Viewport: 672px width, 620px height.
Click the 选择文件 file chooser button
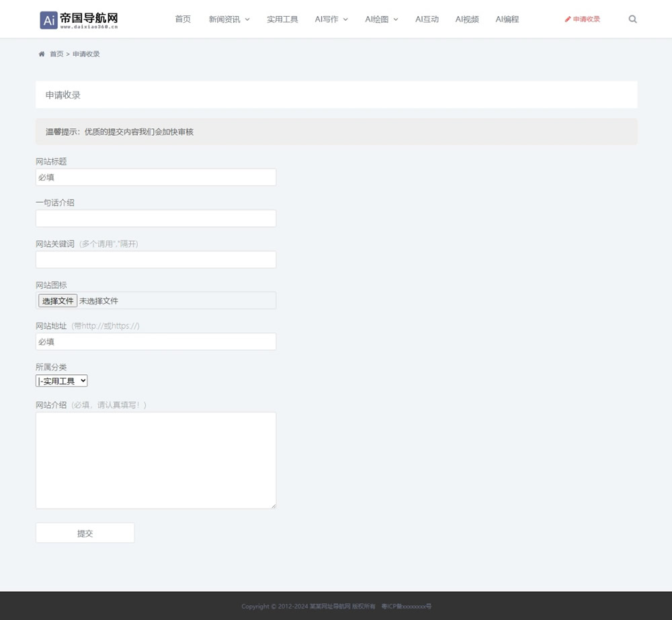(x=58, y=301)
